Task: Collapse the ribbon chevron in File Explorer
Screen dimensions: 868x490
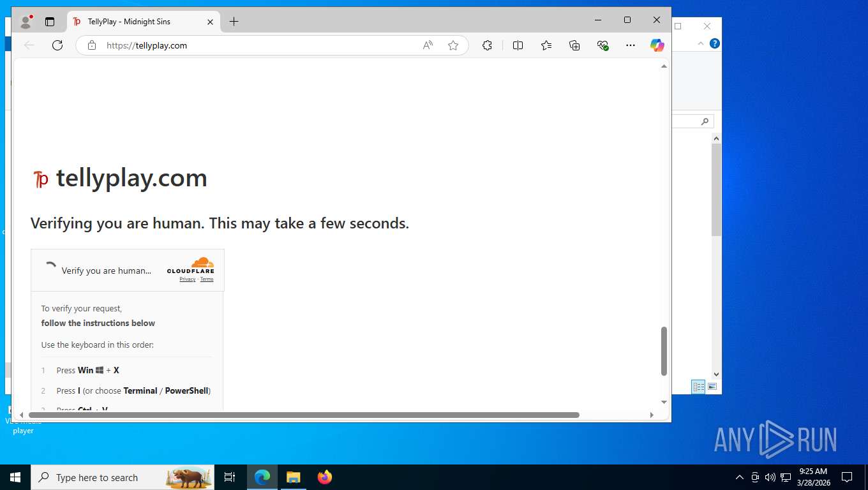Action: [701, 43]
